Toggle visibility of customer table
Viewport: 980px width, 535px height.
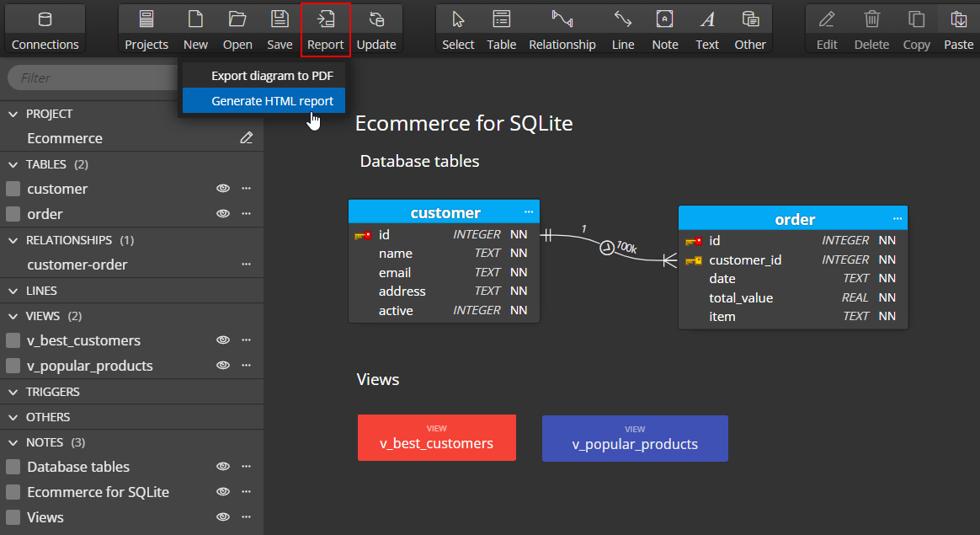point(223,189)
